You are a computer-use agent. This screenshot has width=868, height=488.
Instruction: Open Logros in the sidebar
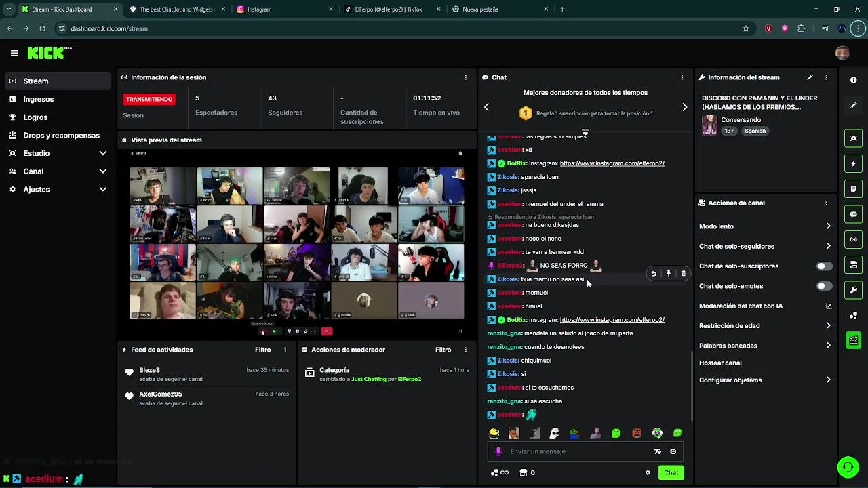(x=58, y=117)
